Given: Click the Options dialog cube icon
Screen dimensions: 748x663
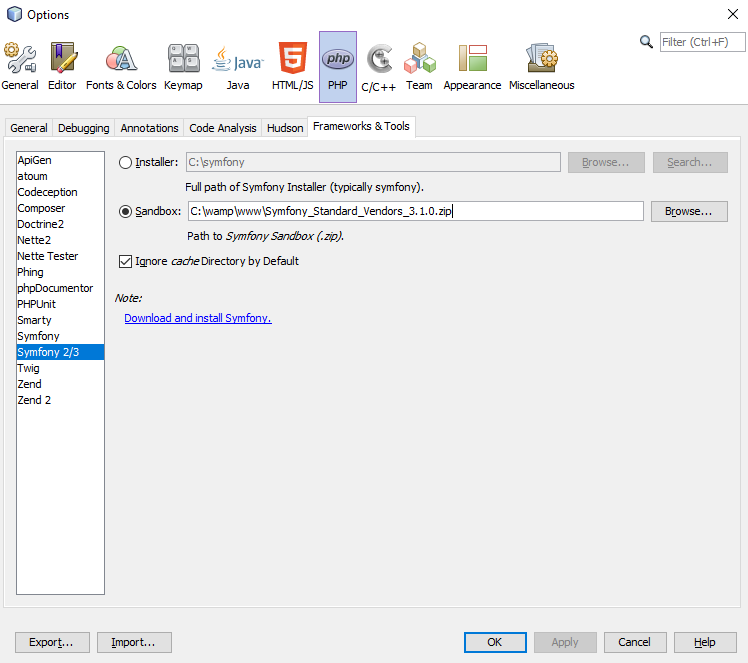Looking at the screenshot, I should (14, 14).
